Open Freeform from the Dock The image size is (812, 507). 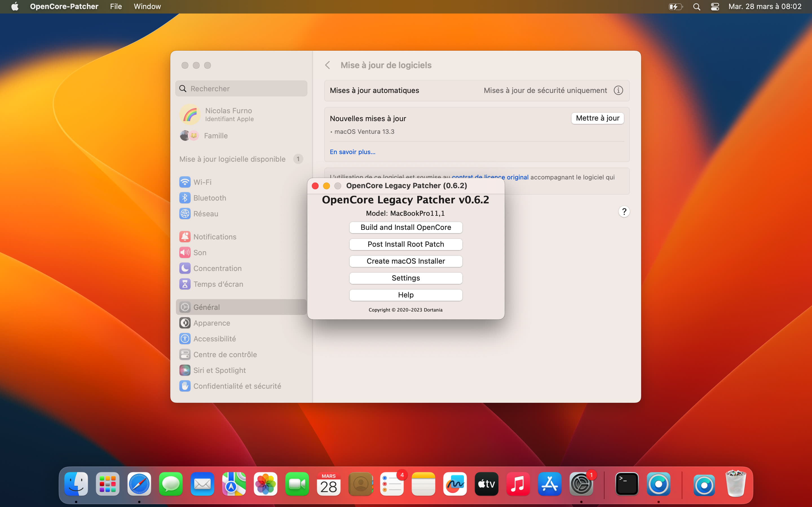pyautogui.click(x=455, y=484)
